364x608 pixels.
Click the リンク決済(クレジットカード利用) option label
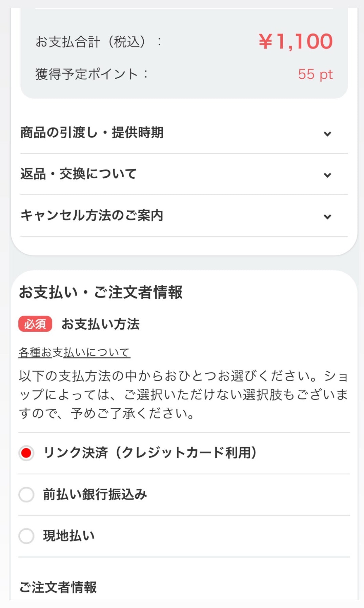[150, 453]
